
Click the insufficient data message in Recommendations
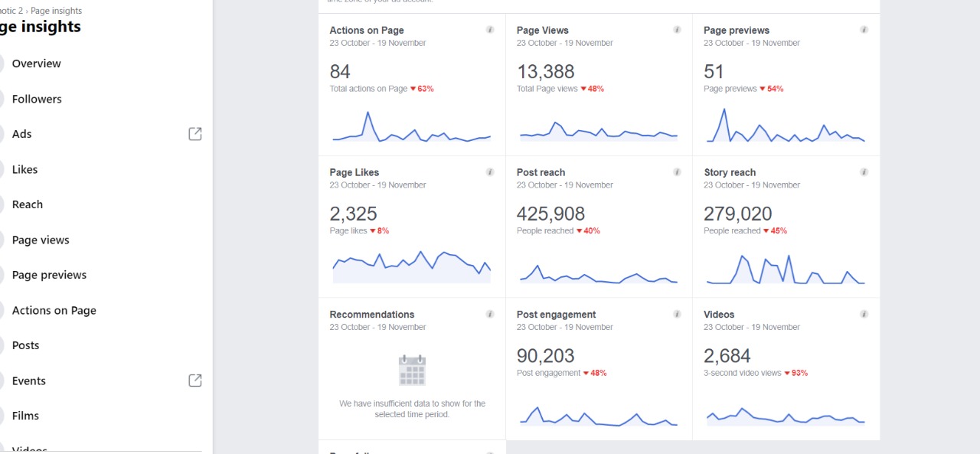[412, 409]
